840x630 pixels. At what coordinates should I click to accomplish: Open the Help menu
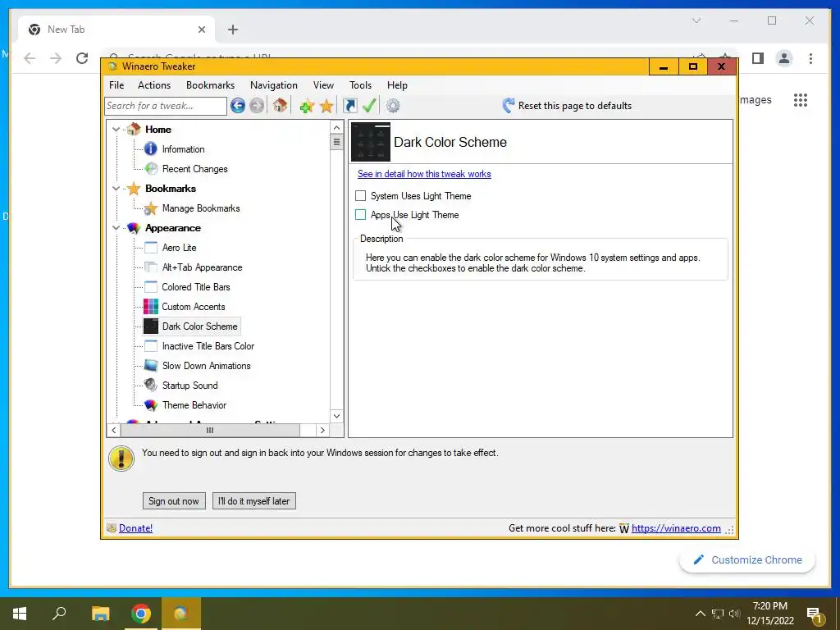click(x=398, y=85)
